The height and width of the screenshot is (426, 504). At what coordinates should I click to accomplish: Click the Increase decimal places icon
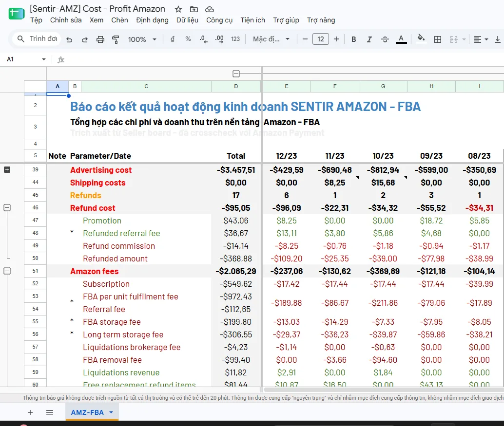[x=219, y=39]
